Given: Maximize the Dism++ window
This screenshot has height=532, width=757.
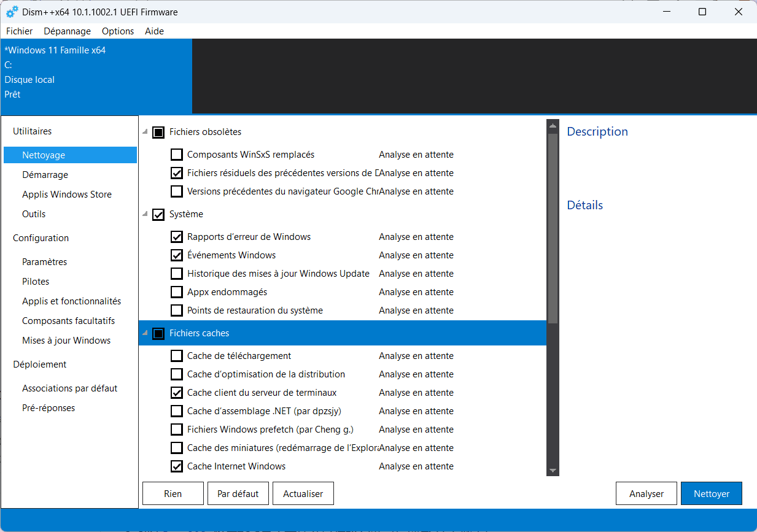Looking at the screenshot, I should (702, 12).
